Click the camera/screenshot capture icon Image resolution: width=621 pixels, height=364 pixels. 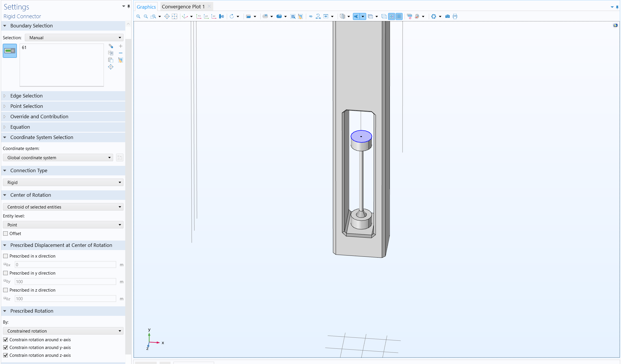pos(447,16)
